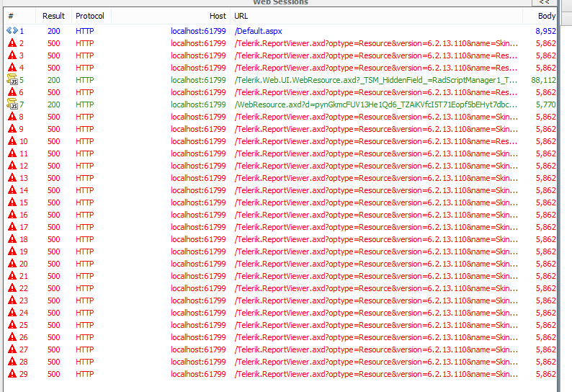
Task: Click the red triangle icon on session 11
Action: pos(12,153)
